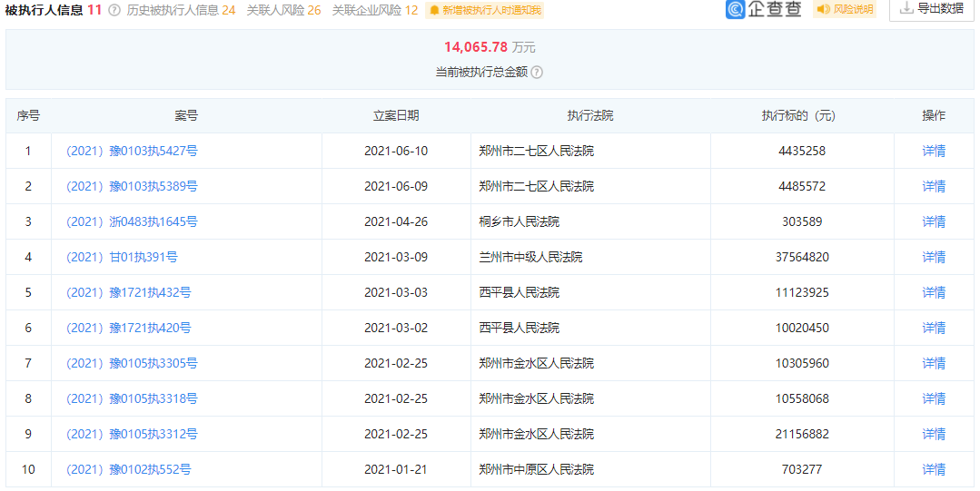980x491 pixels.
Task: Switch to 被执行人信息 tab
Action: pos(53,10)
